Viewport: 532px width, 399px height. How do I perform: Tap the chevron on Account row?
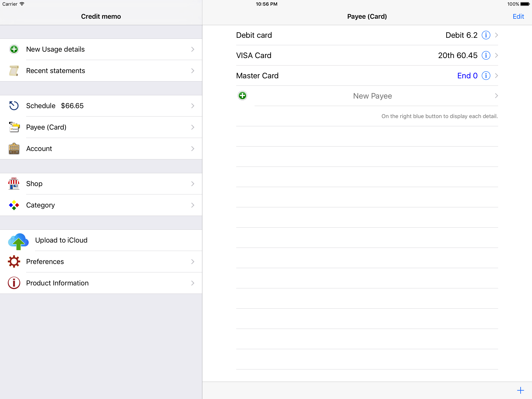tap(193, 149)
